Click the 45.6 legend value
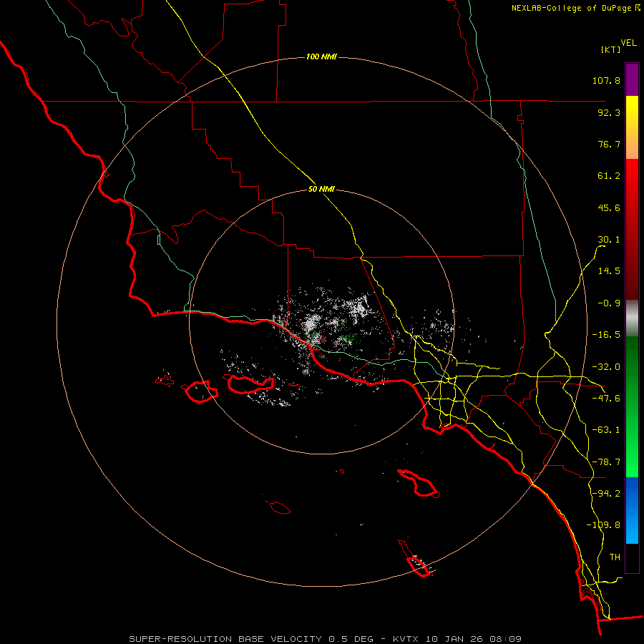 click(x=609, y=208)
